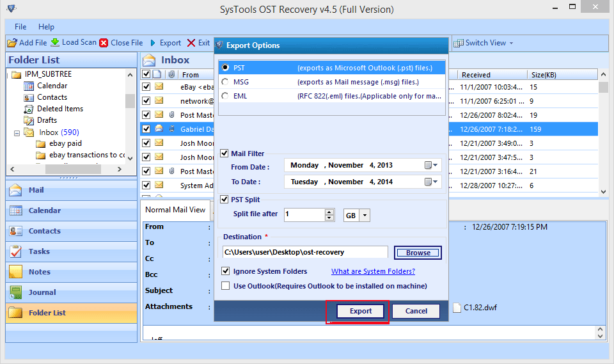Open the Switch View dropdown arrow

(511, 43)
